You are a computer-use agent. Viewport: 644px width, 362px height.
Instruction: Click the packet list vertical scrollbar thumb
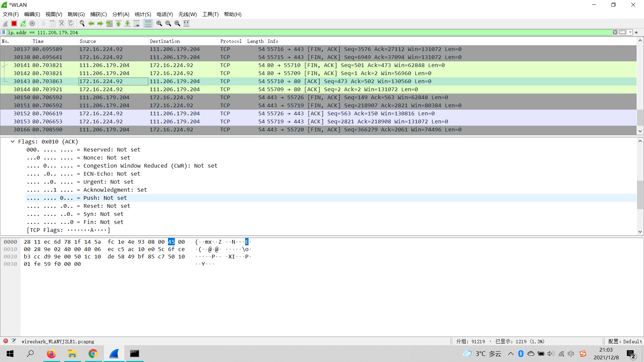click(640, 117)
